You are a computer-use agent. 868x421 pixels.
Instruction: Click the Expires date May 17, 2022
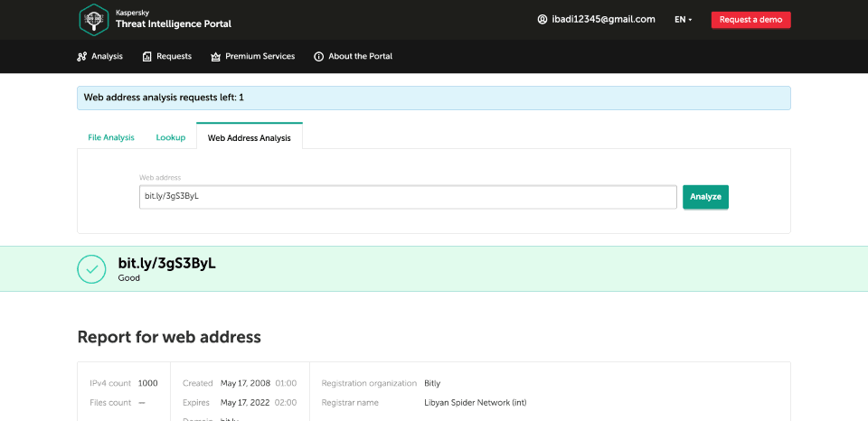click(245, 403)
